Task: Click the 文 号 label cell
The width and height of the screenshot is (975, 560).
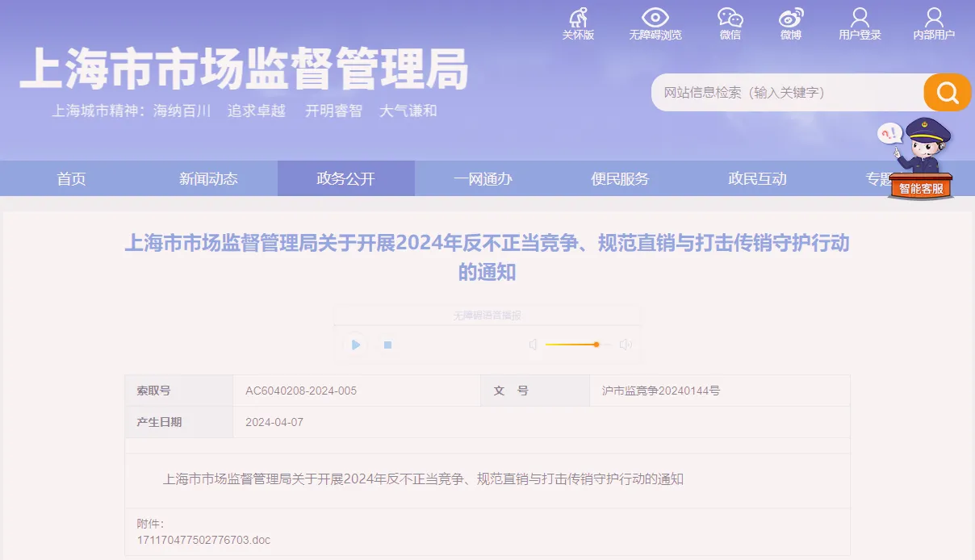Action: tap(535, 391)
